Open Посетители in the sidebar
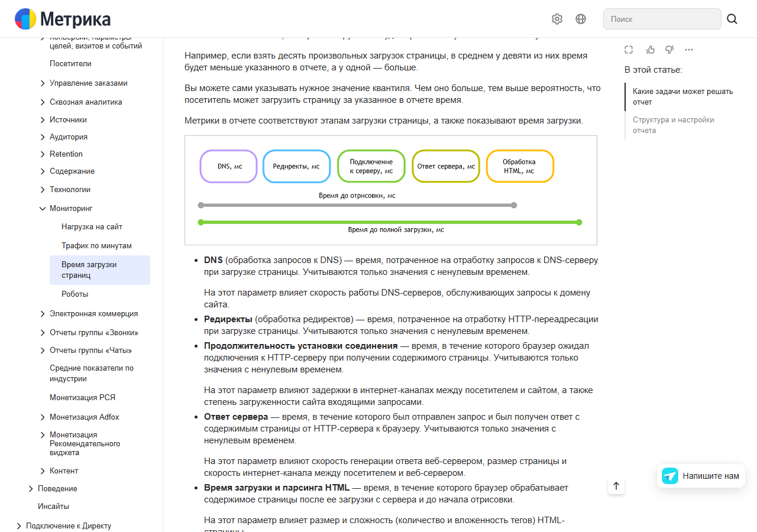Image resolution: width=757 pixels, height=532 pixels. 70,64
